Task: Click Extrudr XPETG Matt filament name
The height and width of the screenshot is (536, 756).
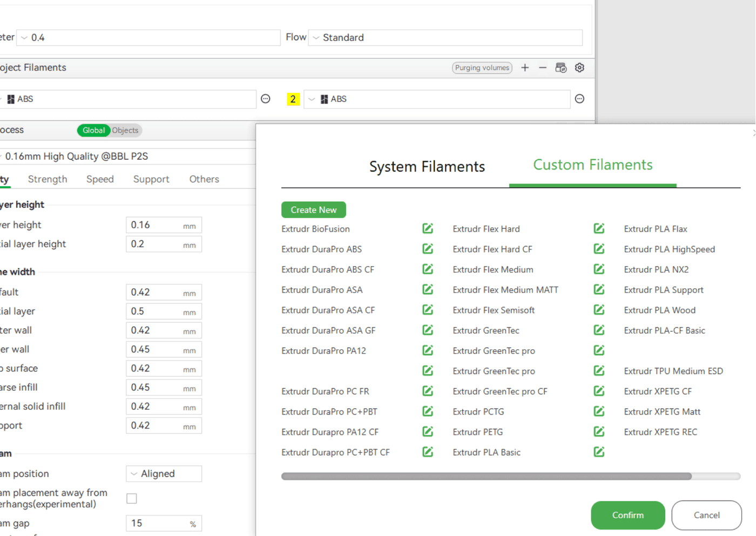Action: (x=662, y=411)
